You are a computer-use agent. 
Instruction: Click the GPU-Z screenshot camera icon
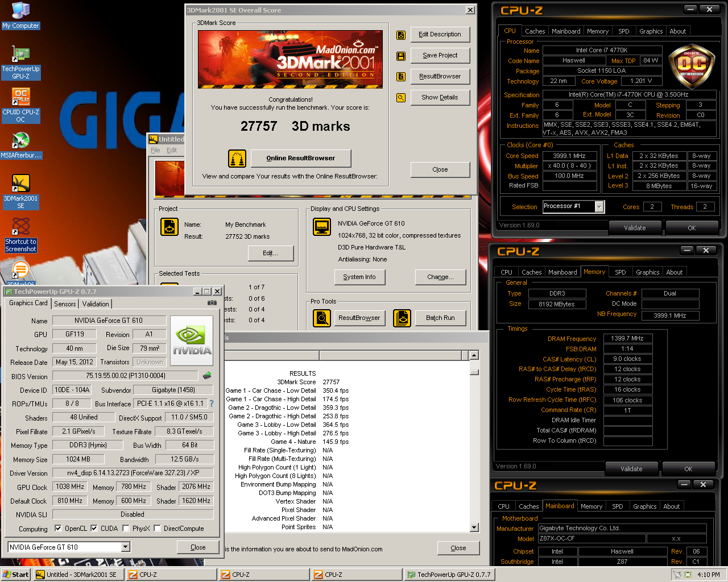pyautogui.click(x=212, y=303)
